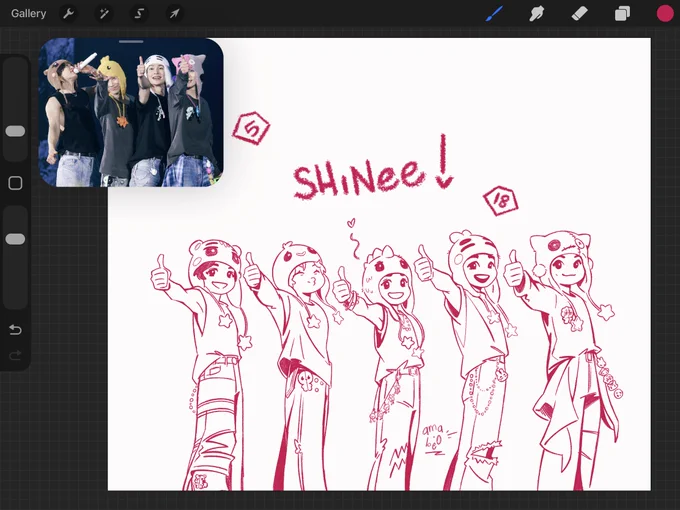Tap the square modify button on sidebar

(15, 183)
